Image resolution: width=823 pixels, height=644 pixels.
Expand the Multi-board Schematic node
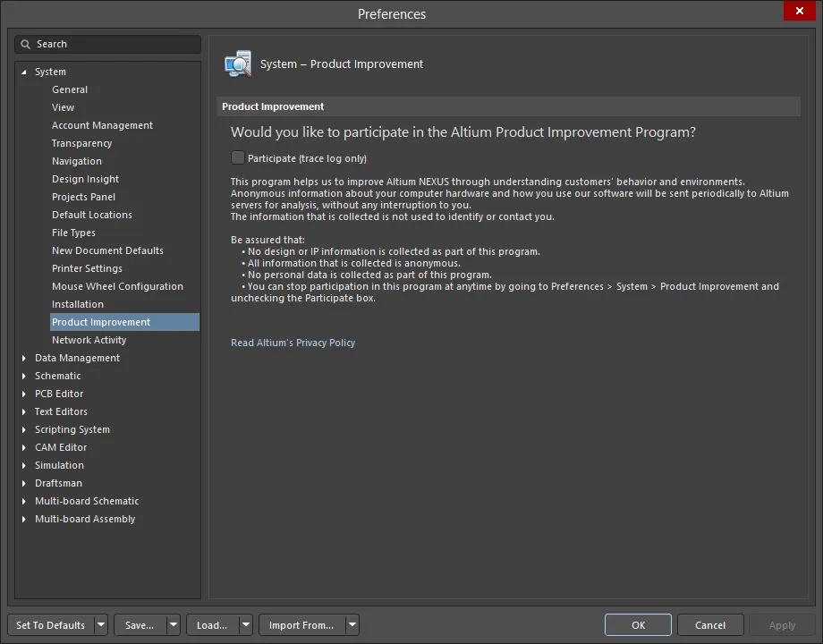pyautogui.click(x=23, y=501)
